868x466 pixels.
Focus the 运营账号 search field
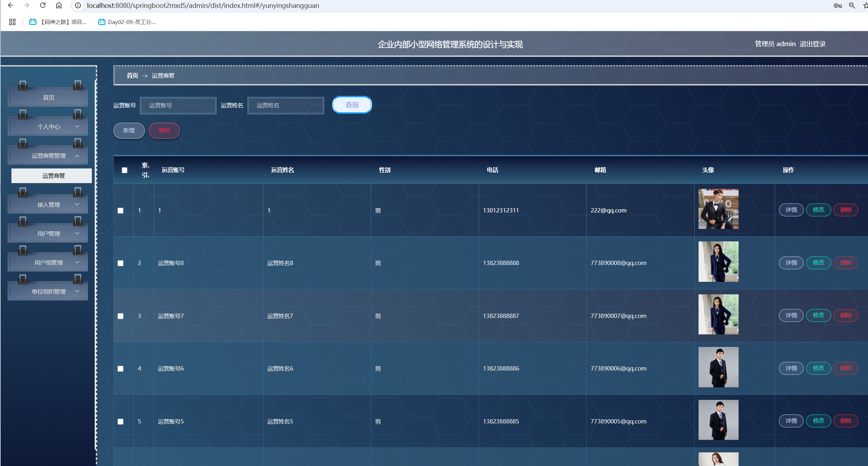(x=178, y=106)
